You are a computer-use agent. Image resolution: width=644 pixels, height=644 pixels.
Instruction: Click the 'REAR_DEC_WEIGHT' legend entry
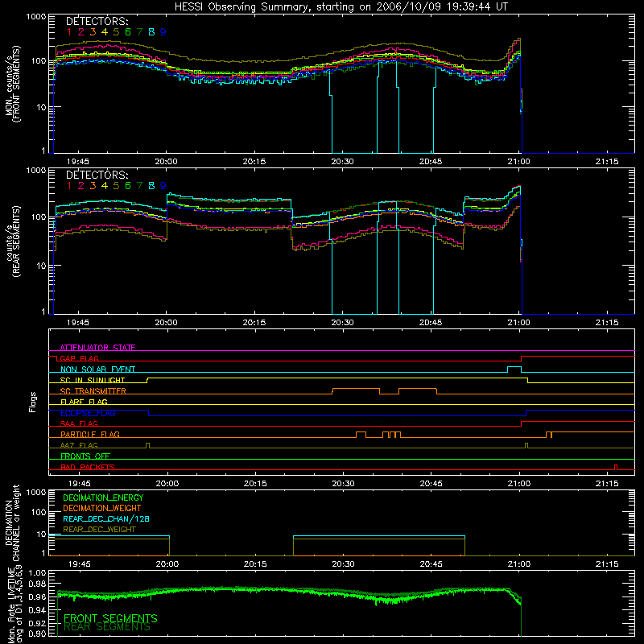coord(99,530)
